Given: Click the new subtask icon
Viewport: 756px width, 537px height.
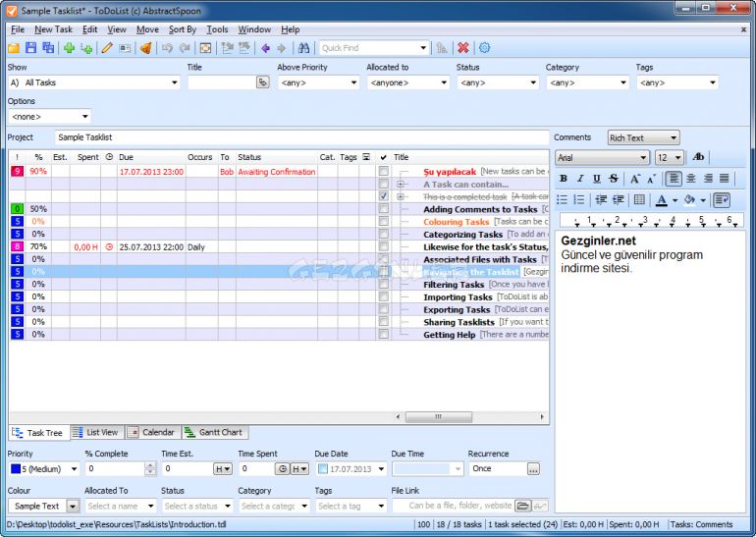Looking at the screenshot, I should click(x=86, y=48).
